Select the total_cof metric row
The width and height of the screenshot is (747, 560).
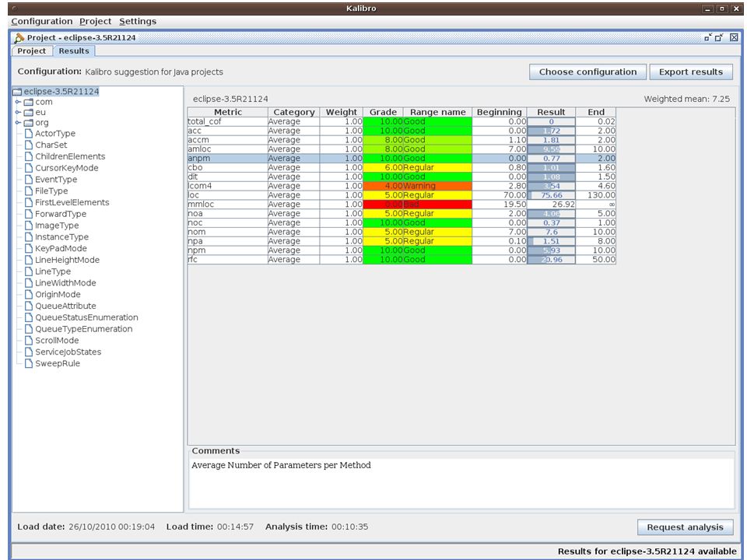[402, 121]
